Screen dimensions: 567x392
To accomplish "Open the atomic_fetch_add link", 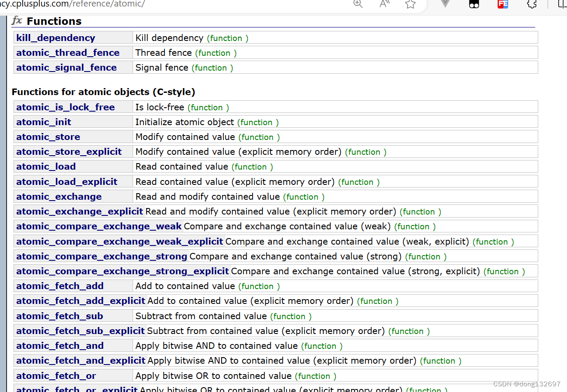I will [60, 286].
